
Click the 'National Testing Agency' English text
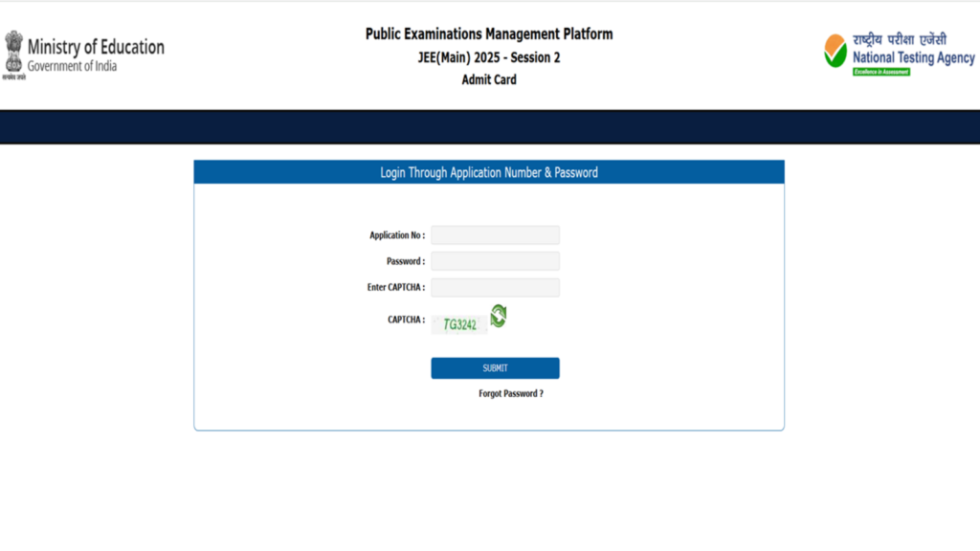913,57
